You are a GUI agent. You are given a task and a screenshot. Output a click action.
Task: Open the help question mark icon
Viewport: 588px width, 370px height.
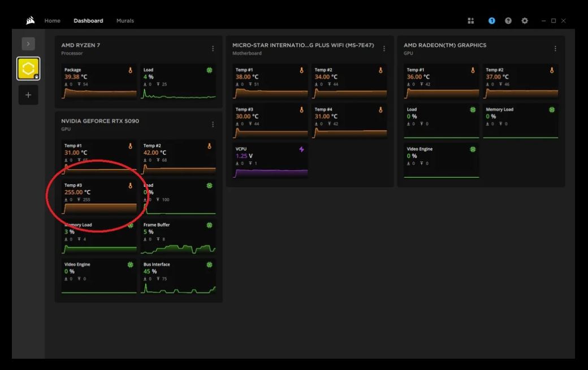(508, 20)
